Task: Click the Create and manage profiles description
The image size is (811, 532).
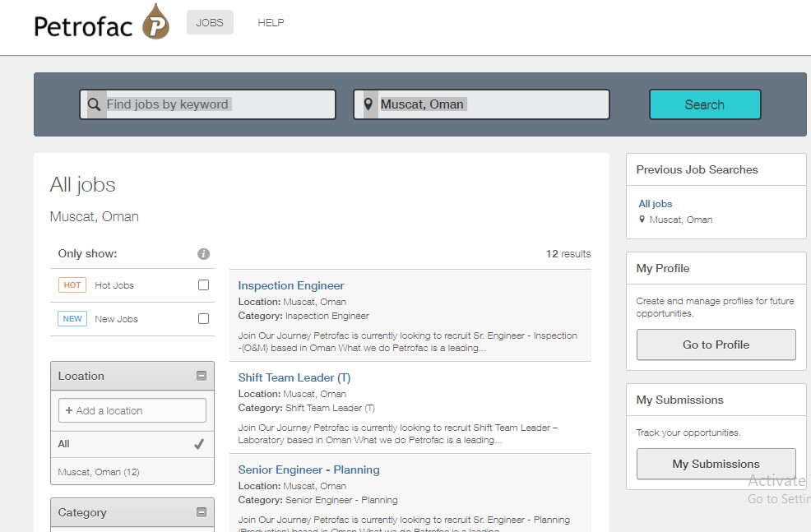Action: coord(715,307)
